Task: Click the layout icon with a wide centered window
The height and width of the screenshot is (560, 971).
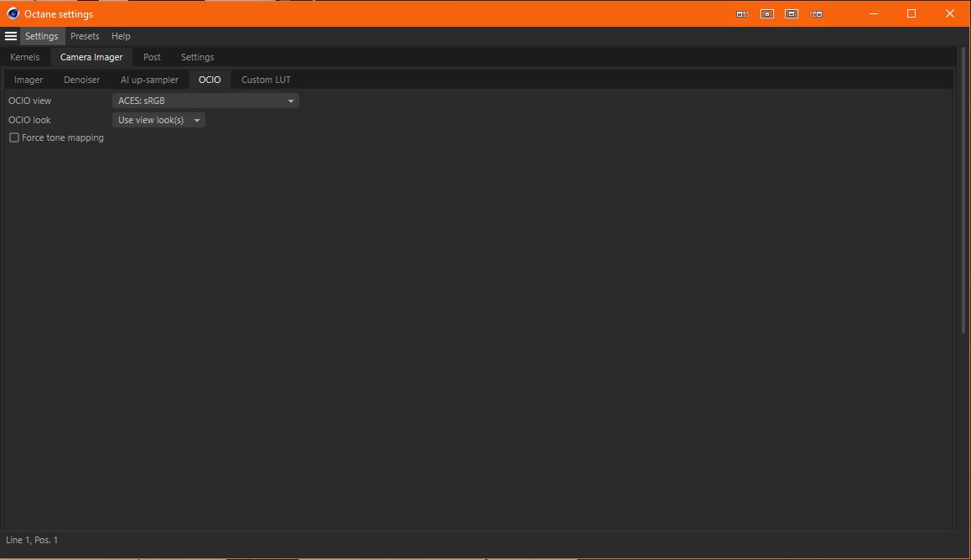Action: click(x=792, y=13)
